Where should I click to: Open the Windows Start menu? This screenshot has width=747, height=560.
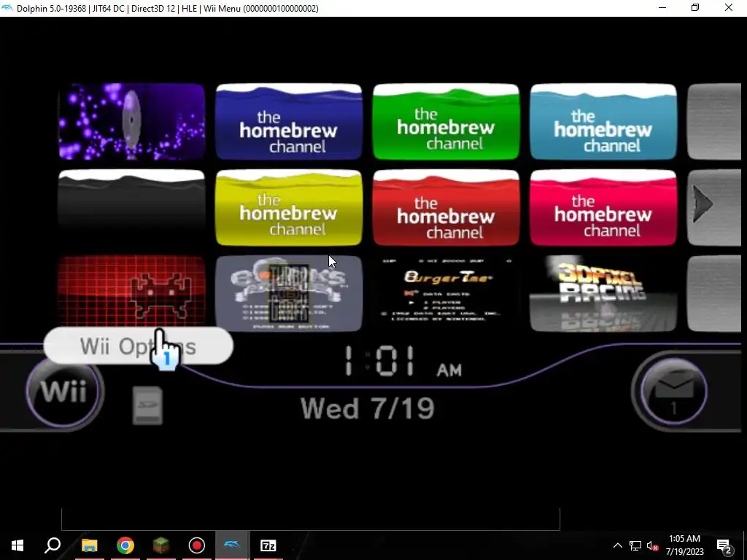click(18, 545)
